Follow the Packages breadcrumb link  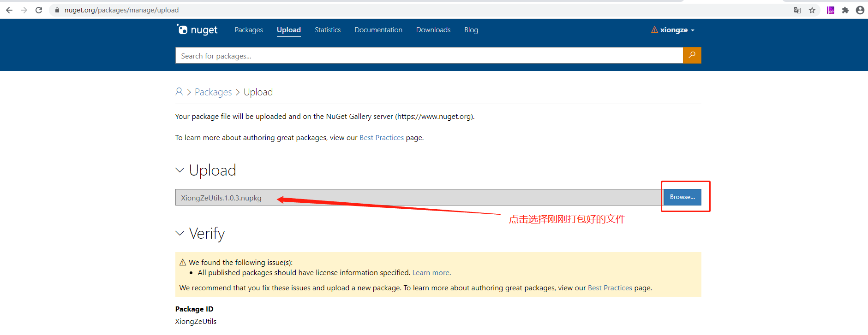click(213, 92)
